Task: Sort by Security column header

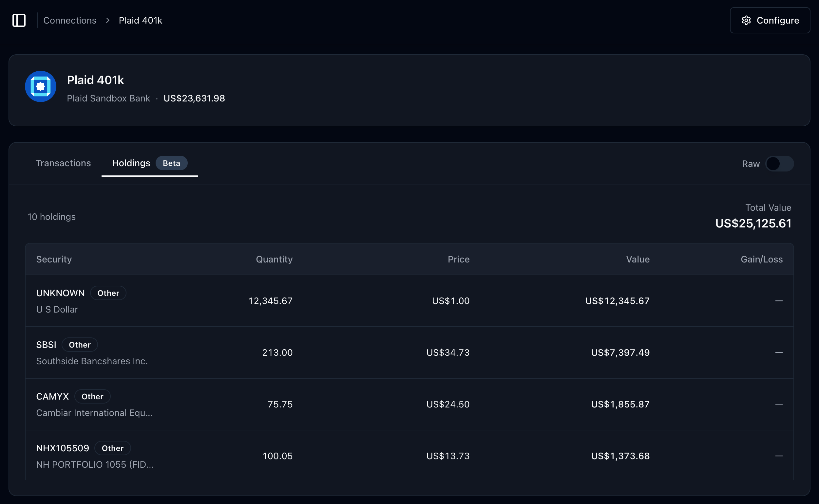Action: pyautogui.click(x=54, y=259)
